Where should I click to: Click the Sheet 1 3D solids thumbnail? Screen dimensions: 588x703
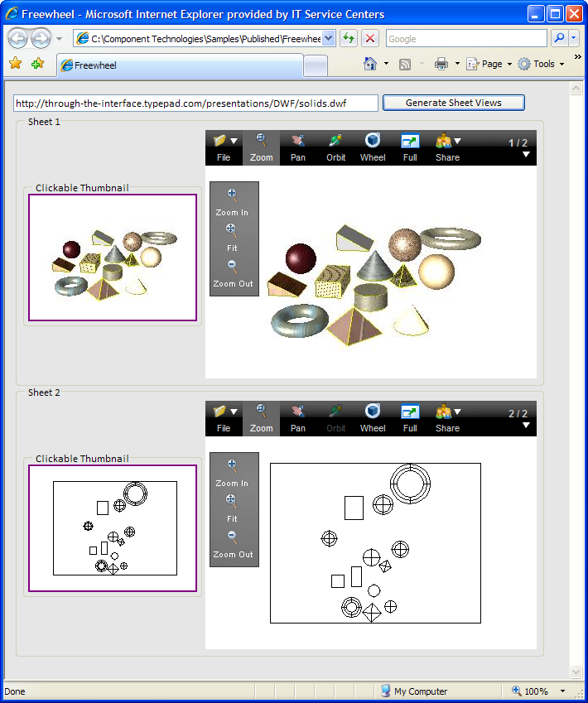click(113, 258)
